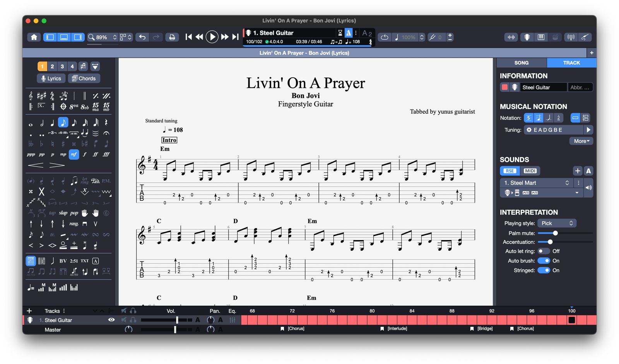Enable the count-in hourglass icon
Viewport: 619px width, 364px height.
coord(340,33)
